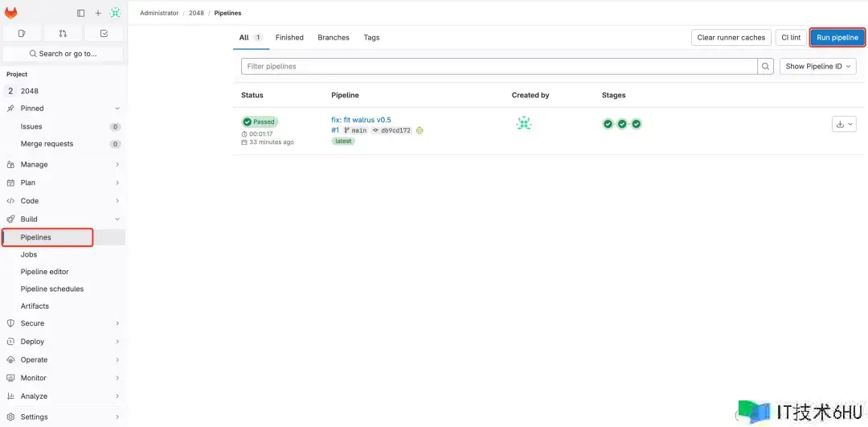Viewport: 868px width, 427px height.
Task: Open the download artifacts dropdown
Action: click(844, 124)
